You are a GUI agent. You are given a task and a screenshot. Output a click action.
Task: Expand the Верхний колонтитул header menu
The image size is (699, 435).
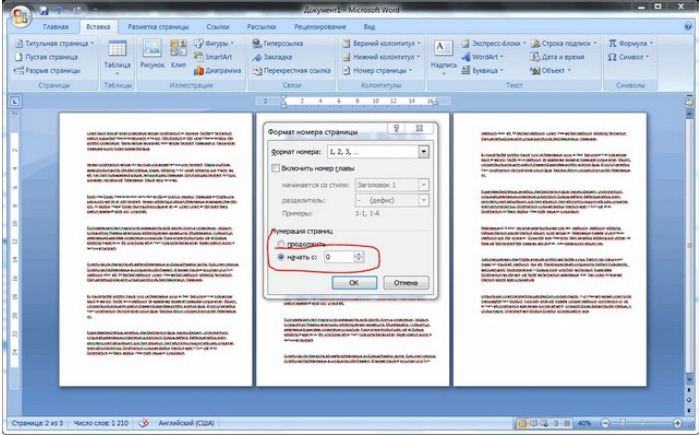click(x=382, y=43)
